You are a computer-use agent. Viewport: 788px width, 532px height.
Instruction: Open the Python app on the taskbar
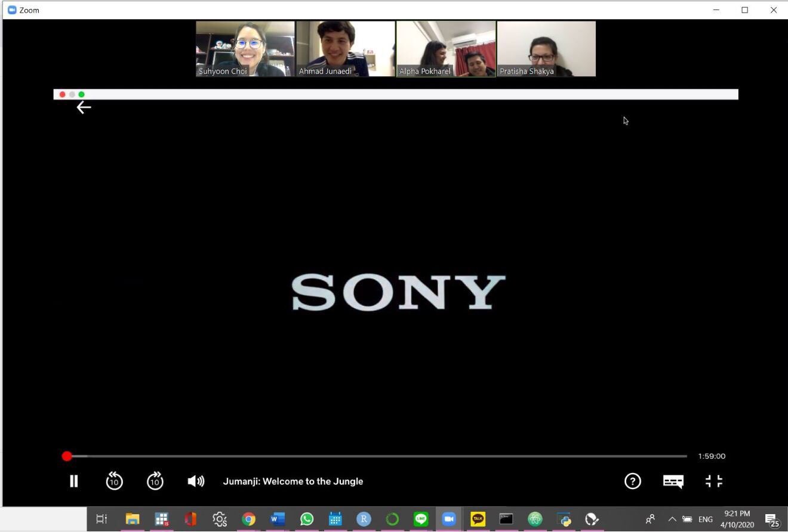pos(564,519)
